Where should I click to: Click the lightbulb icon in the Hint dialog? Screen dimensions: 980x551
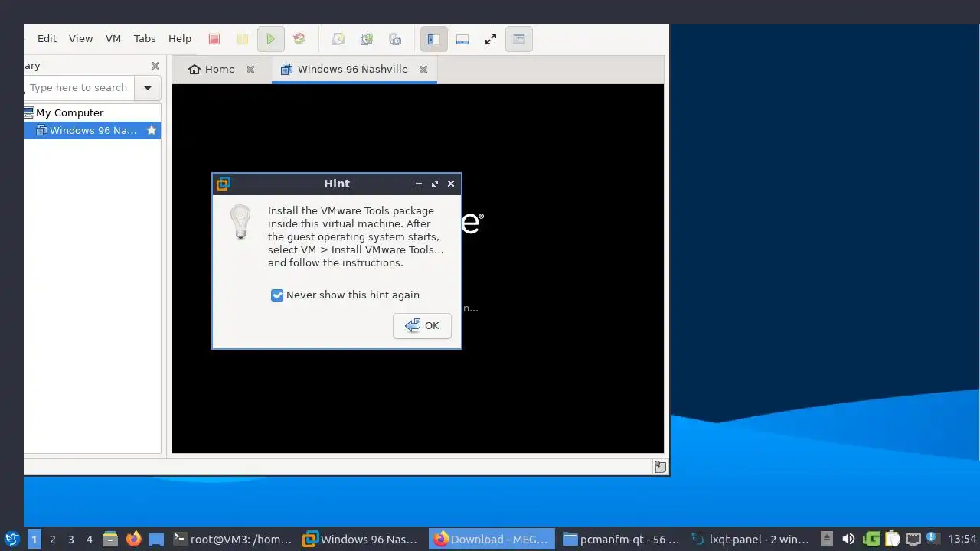coord(240,222)
